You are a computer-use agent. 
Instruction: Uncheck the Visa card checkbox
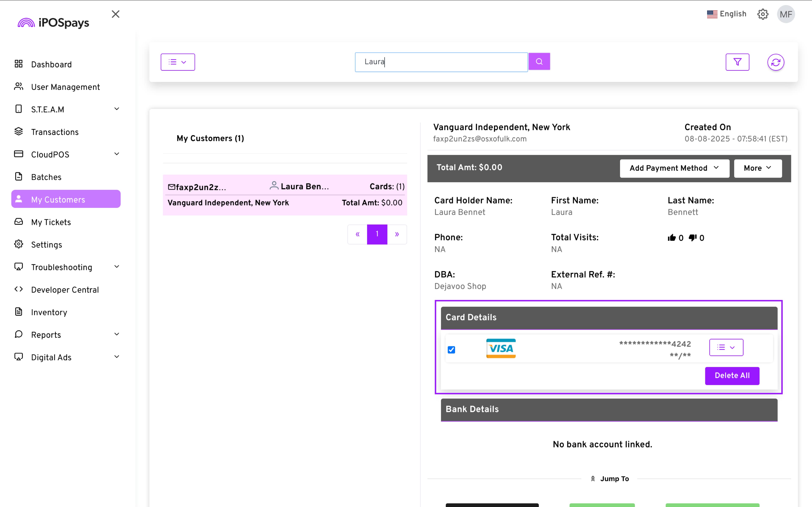[451, 350]
